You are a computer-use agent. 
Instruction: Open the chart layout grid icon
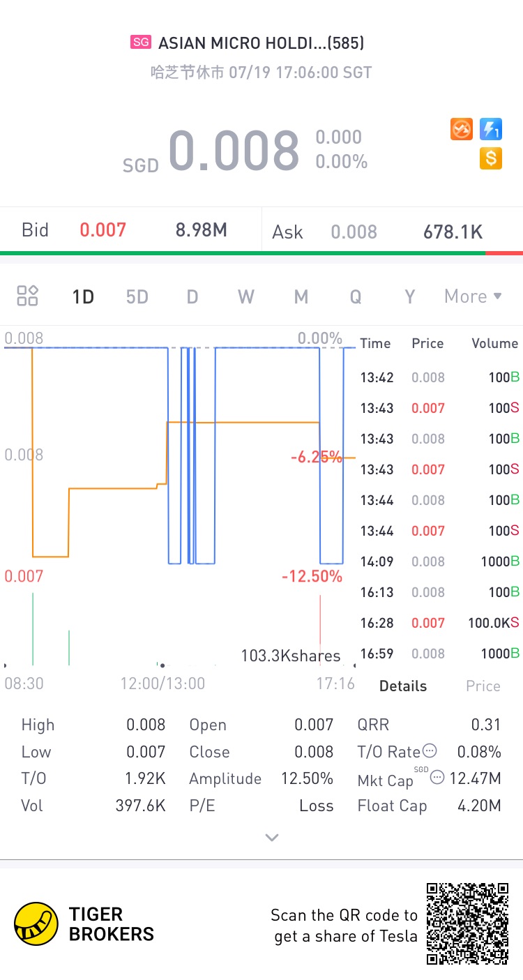point(27,296)
